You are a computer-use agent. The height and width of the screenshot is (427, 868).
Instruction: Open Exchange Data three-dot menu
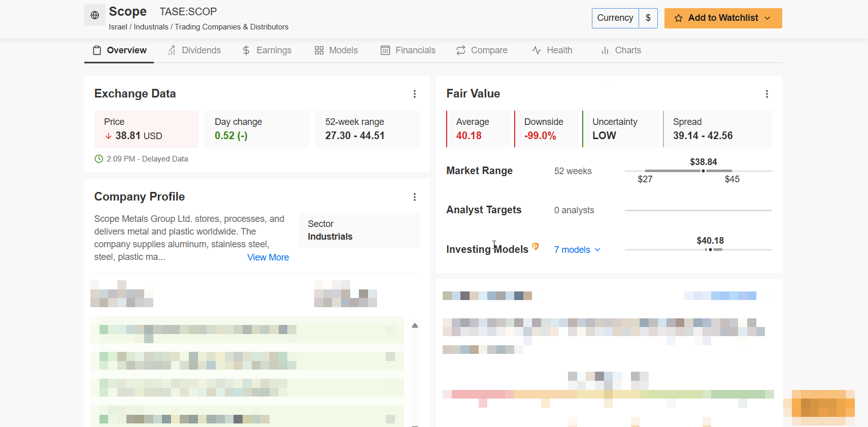point(415,94)
